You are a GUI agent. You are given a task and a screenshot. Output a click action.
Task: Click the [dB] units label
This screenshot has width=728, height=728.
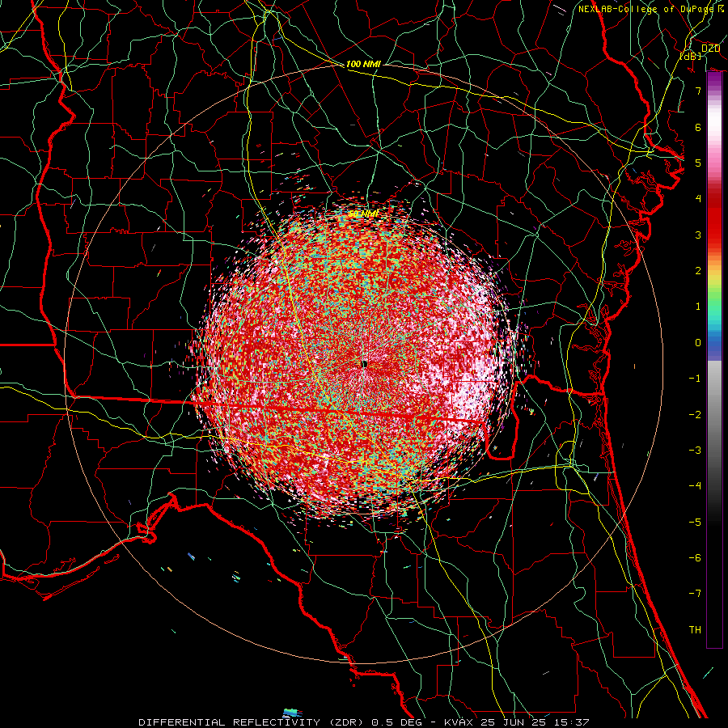(691, 56)
